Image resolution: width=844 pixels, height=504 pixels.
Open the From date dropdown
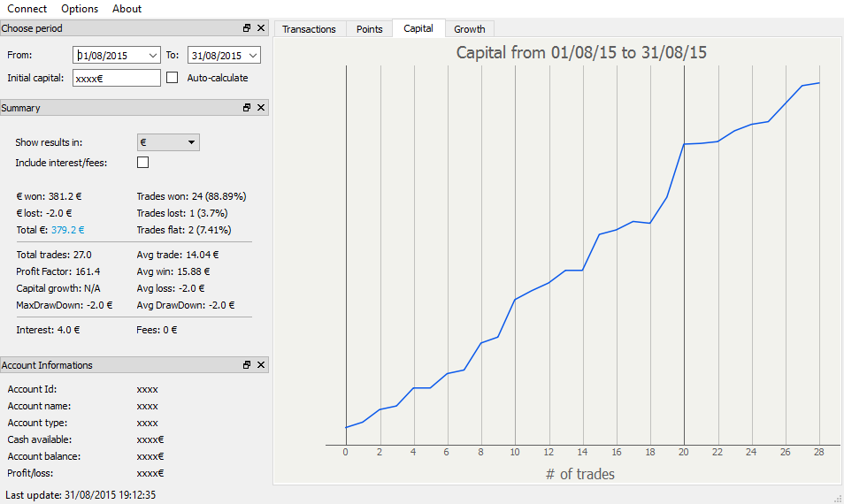(x=154, y=55)
